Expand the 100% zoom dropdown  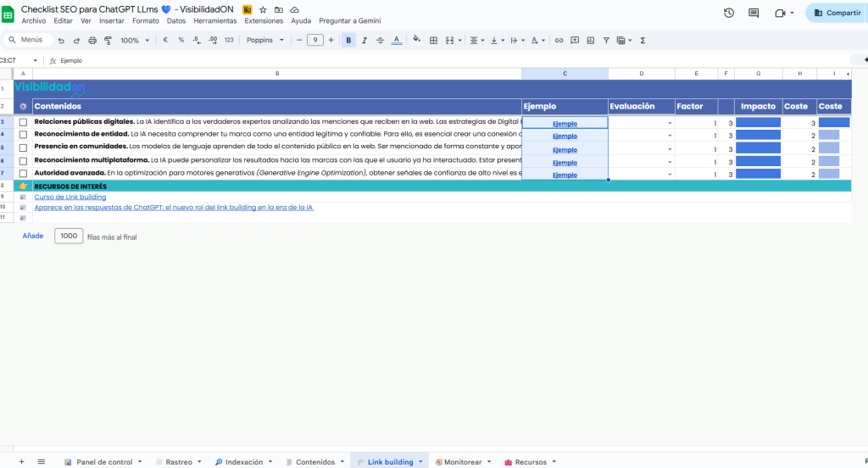tap(135, 40)
